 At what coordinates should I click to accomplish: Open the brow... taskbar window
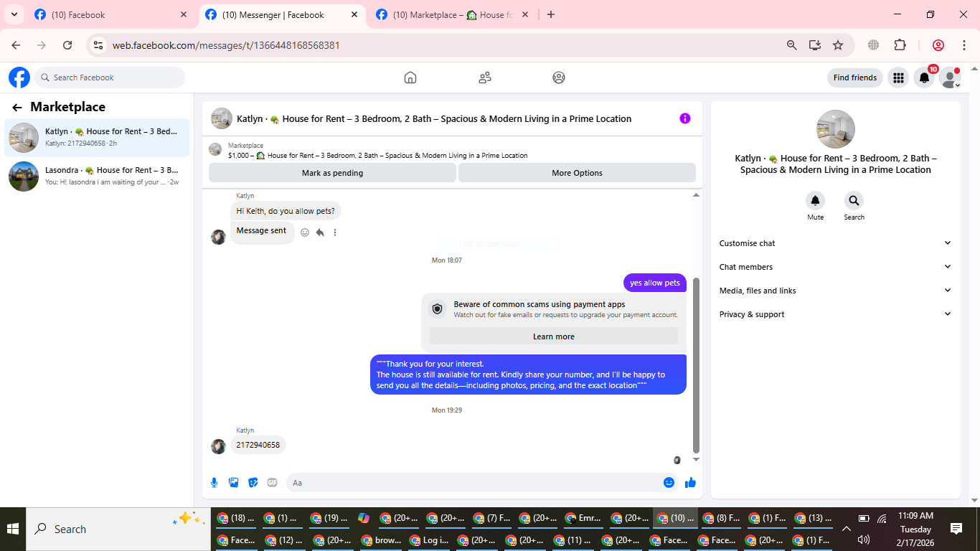(x=381, y=540)
